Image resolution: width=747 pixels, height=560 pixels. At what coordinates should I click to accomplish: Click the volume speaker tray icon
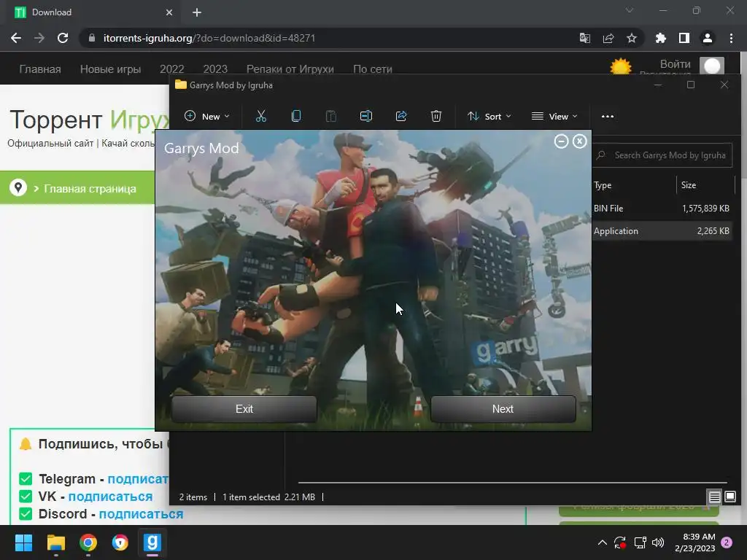click(x=658, y=542)
